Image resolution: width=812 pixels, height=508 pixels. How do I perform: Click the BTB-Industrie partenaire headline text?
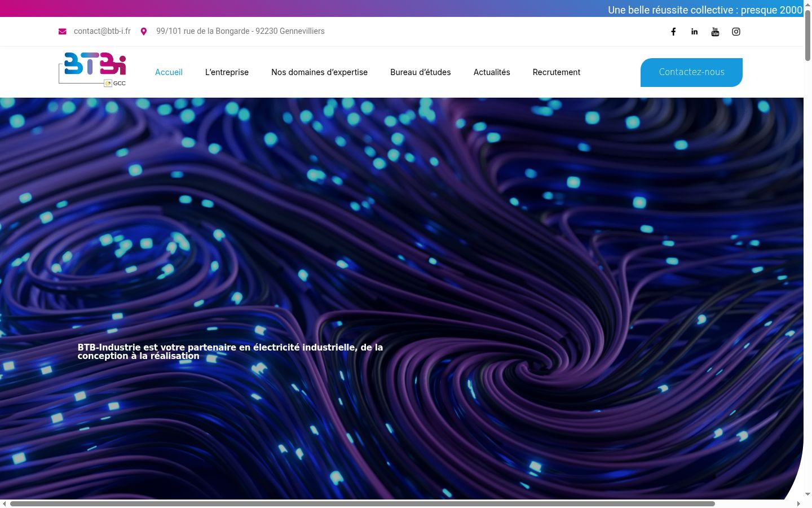pyautogui.click(x=230, y=352)
